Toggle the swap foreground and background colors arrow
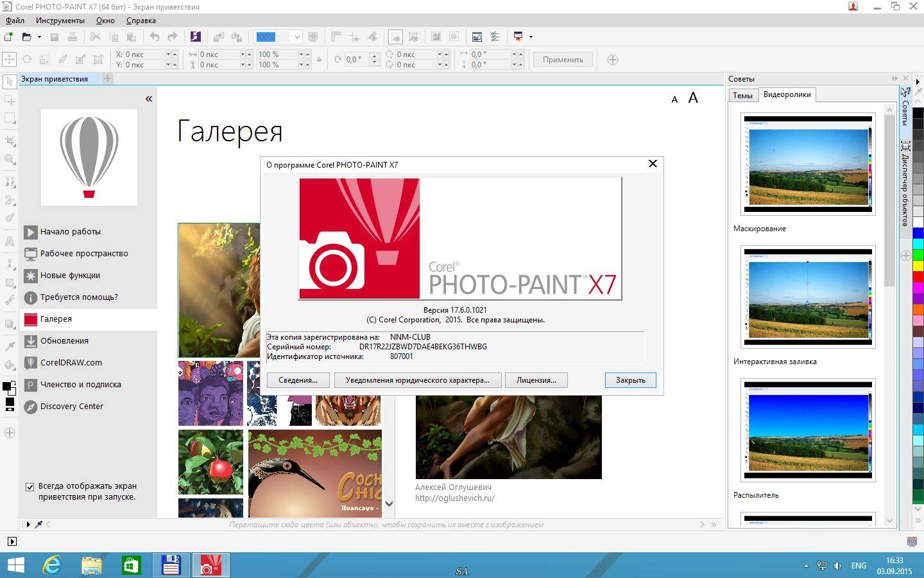924x578 pixels. coord(13,383)
